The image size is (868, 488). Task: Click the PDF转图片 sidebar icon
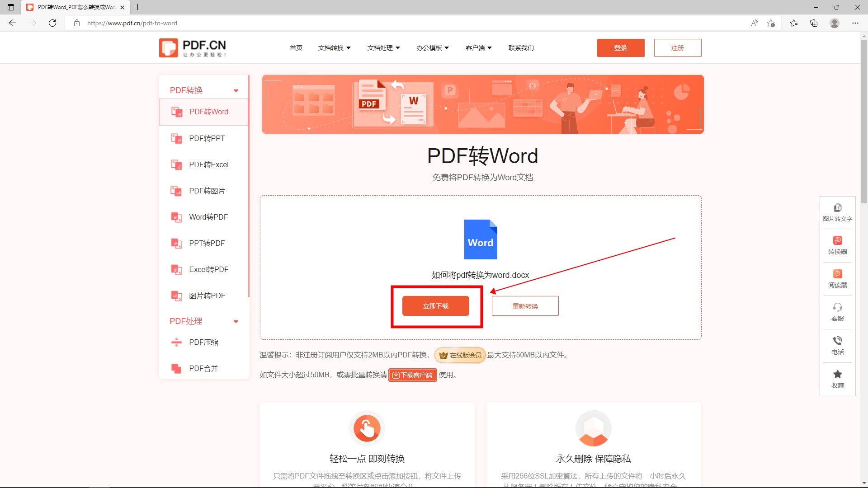click(176, 191)
